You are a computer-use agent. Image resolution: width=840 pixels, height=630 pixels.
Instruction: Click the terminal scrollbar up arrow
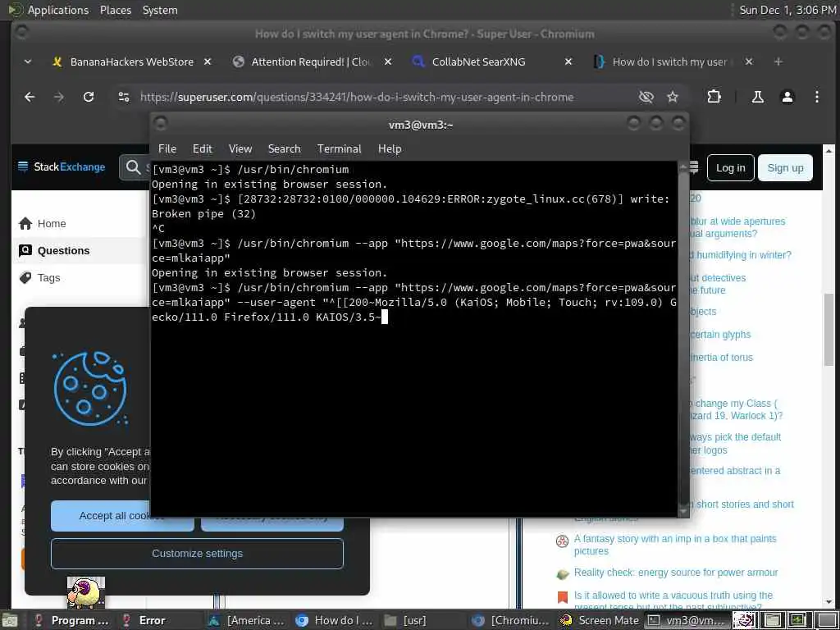pyautogui.click(x=683, y=167)
